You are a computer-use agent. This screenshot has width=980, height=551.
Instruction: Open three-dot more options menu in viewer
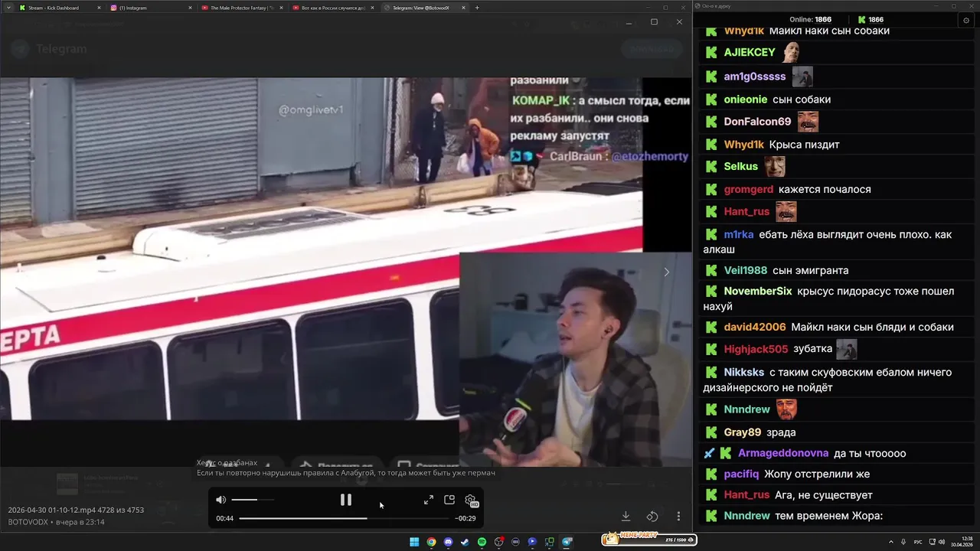click(678, 517)
